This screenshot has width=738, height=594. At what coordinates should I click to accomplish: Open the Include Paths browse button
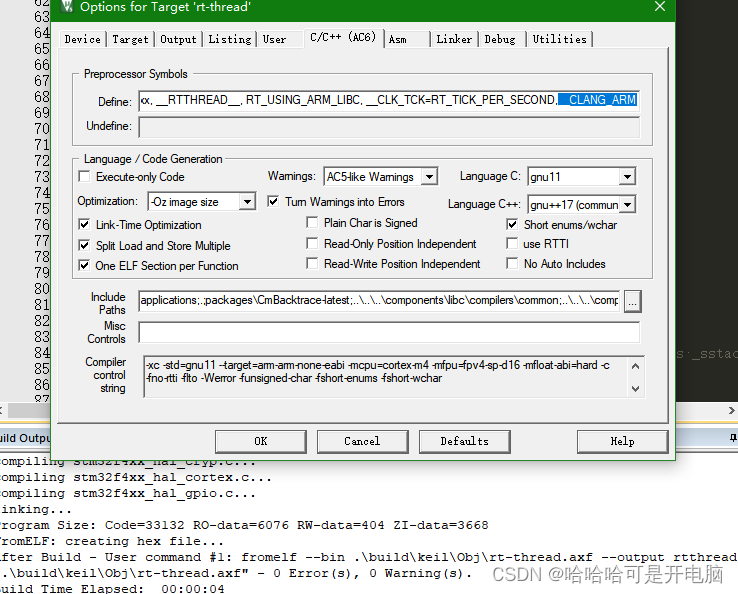pyautogui.click(x=633, y=301)
